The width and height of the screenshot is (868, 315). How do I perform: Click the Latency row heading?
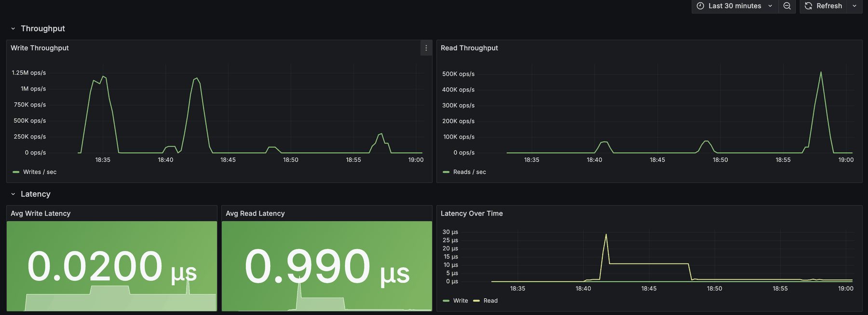36,194
